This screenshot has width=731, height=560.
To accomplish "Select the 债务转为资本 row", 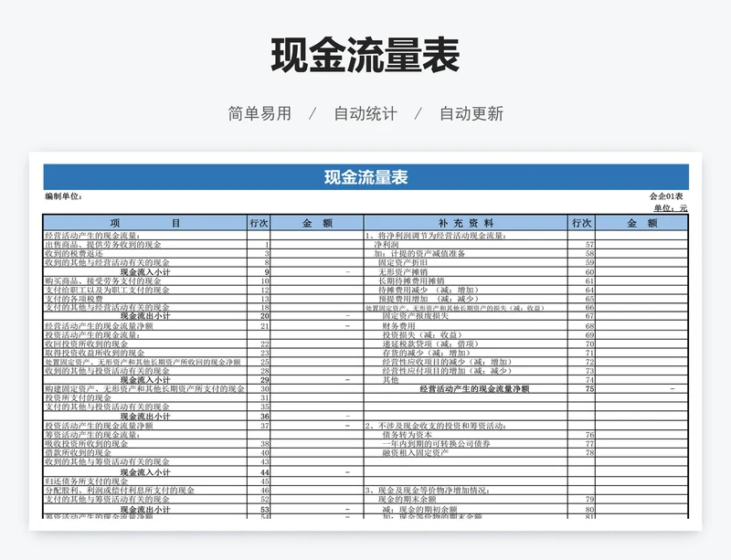I will point(408,435).
